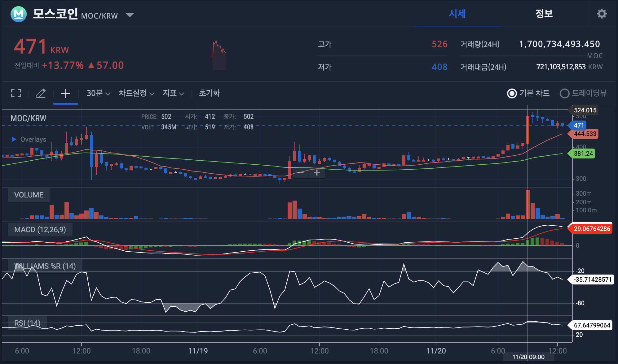Click the 초기화 reset button

click(x=209, y=93)
